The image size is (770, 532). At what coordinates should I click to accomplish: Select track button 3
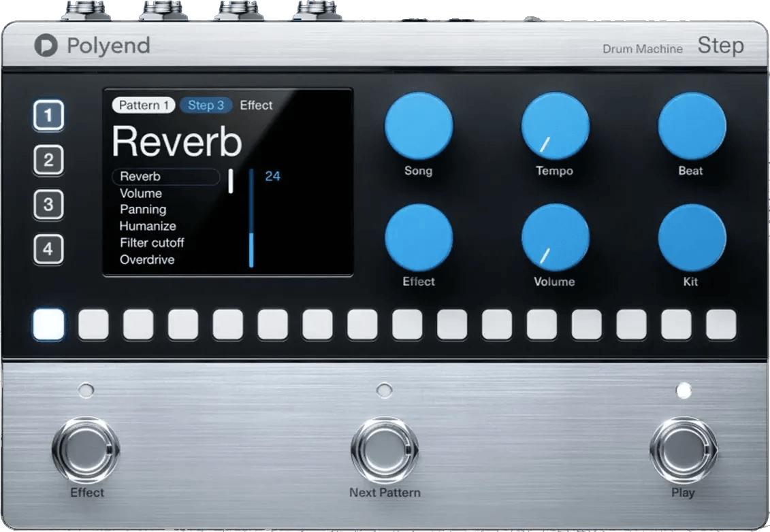[48, 205]
